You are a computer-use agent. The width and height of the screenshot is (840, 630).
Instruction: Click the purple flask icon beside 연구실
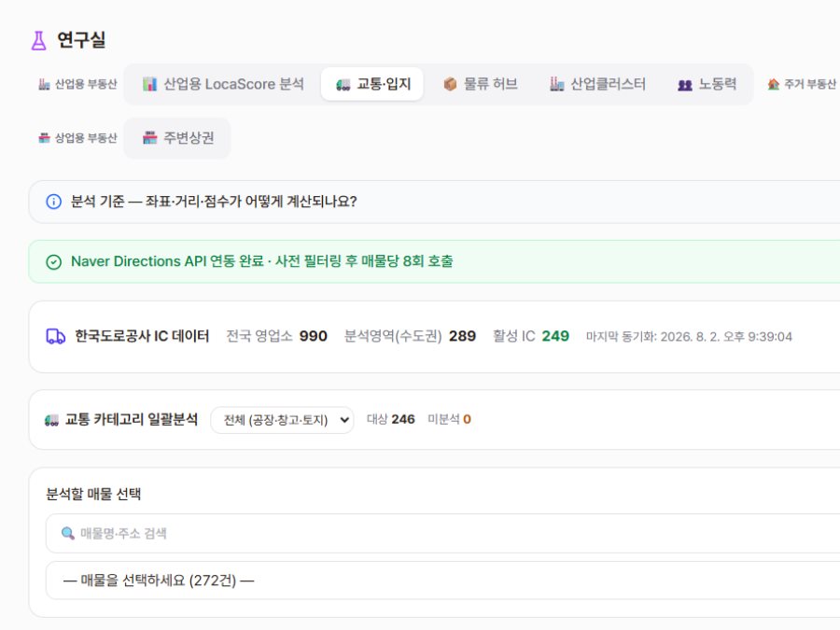(x=38, y=40)
